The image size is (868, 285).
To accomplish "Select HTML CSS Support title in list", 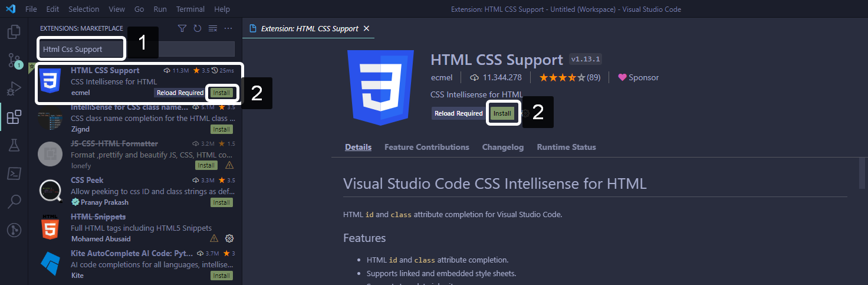I will (105, 70).
